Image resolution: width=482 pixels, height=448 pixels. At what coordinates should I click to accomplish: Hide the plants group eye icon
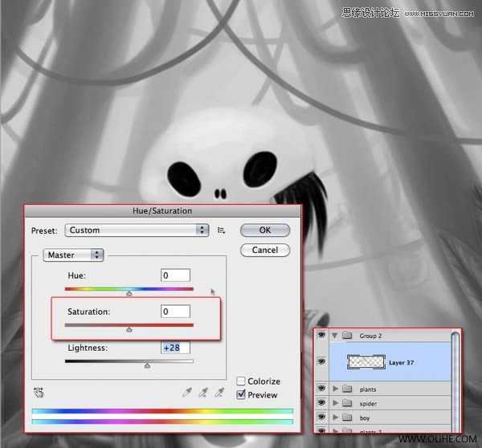[x=321, y=389]
